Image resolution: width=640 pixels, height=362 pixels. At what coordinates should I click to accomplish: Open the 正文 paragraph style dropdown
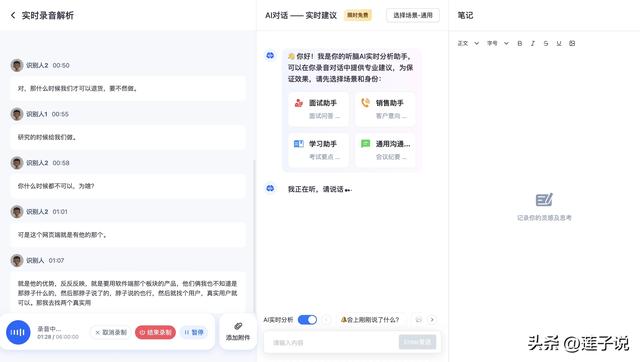pos(468,43)
